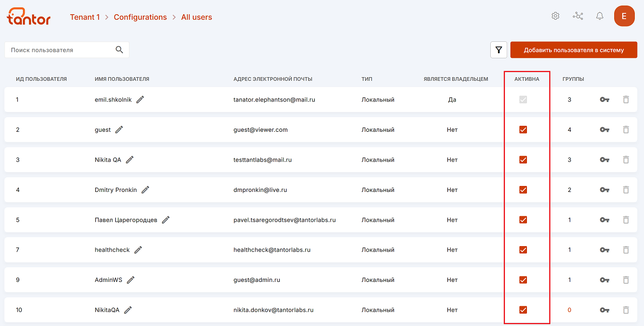
Task: Click email pavel.tsaregorodtsev@tantorlabs.ru
Action: click(285, 220)
